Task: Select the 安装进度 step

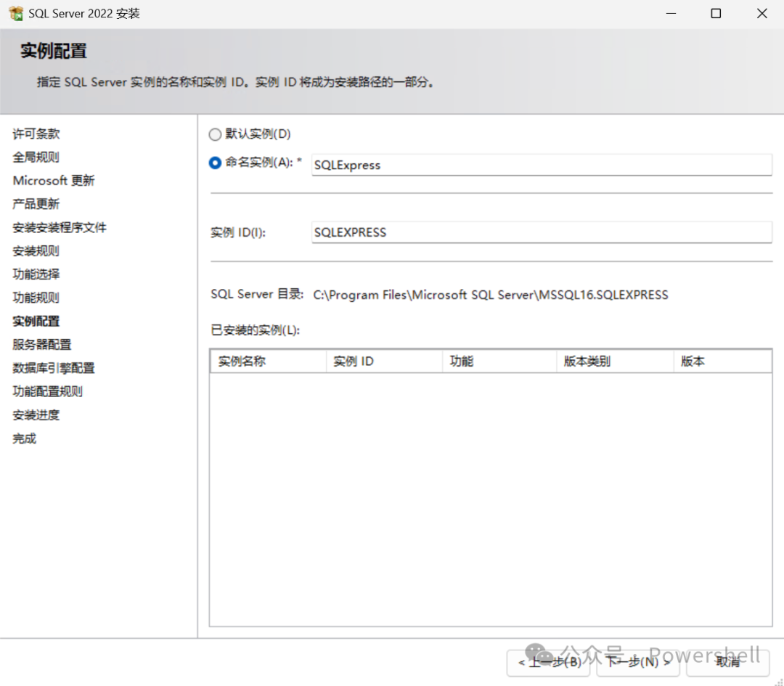Action: click(x=36, y=415)
